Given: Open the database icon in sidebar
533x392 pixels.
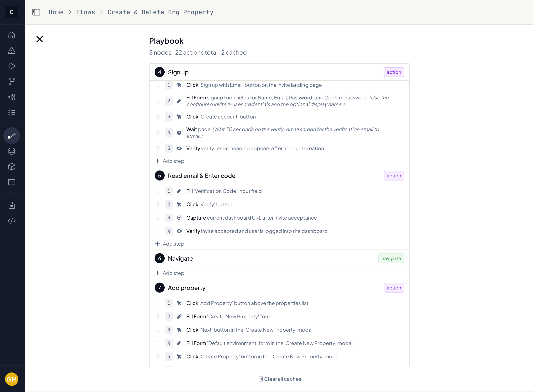Looking at the screenshot, I should 12,151.
